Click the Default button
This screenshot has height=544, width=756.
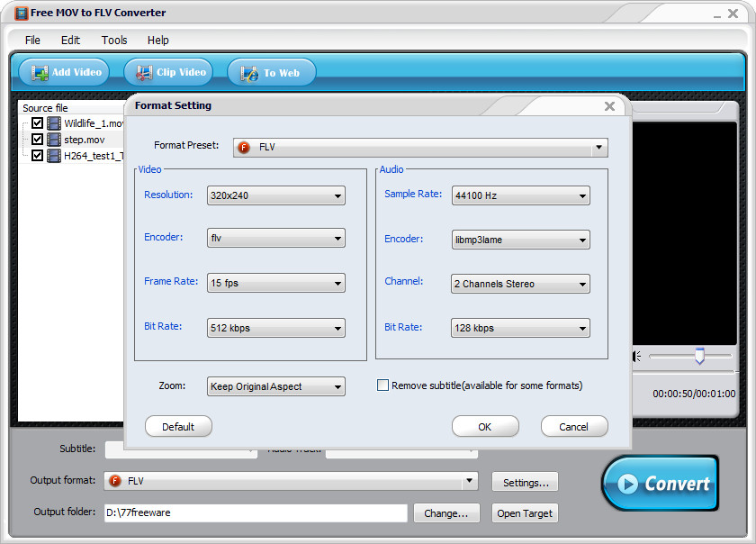pos(178,427)
